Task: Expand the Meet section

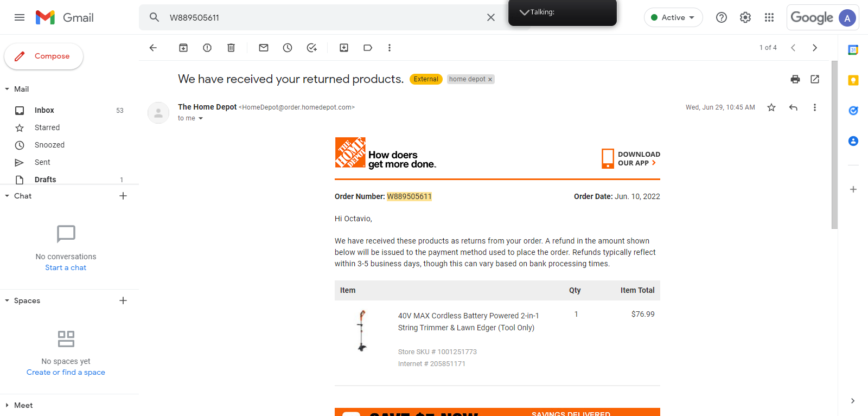Action: tap(7, 405)
